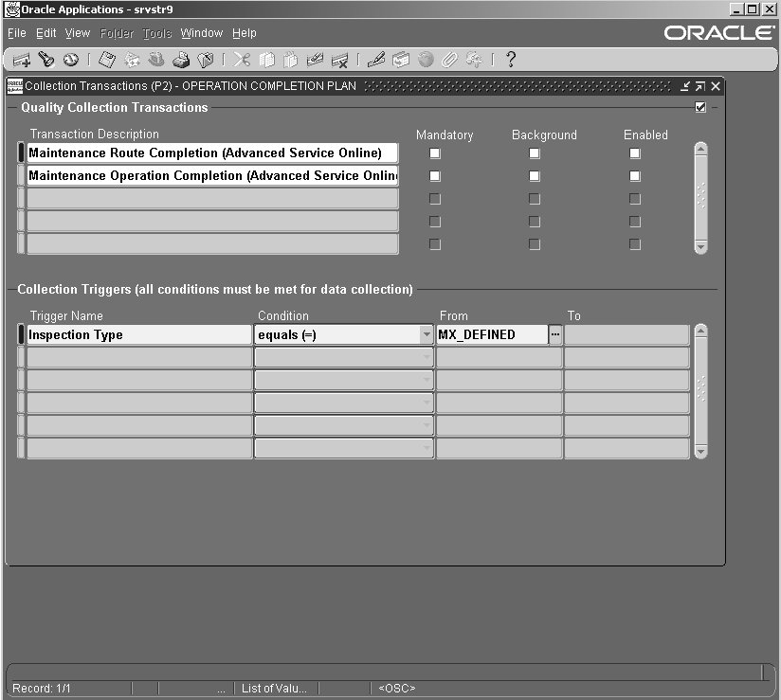Click scroll up arrow for collection triggers
This screenshot has width=781, height=700.
pyautogui.click(x=700, y=331)
